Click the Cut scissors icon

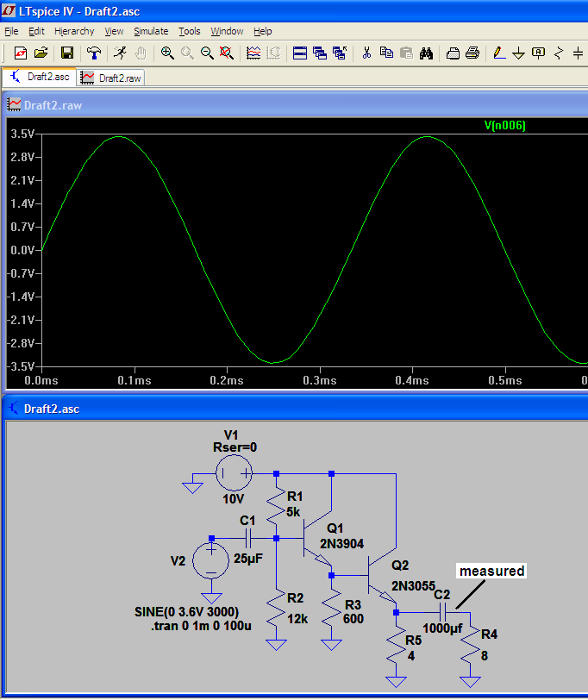pyautogui.click(x=366, y=53)
